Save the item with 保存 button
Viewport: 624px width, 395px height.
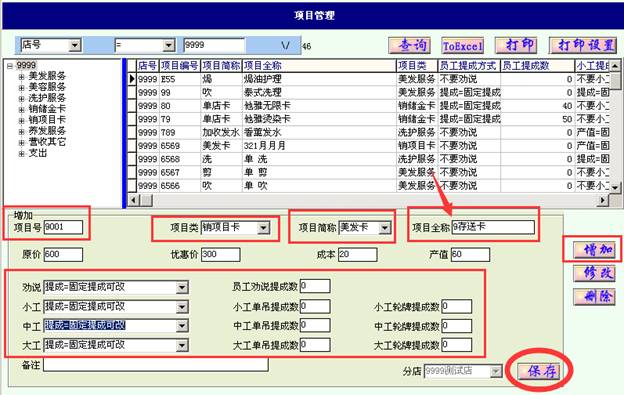(x=538, y=371)
